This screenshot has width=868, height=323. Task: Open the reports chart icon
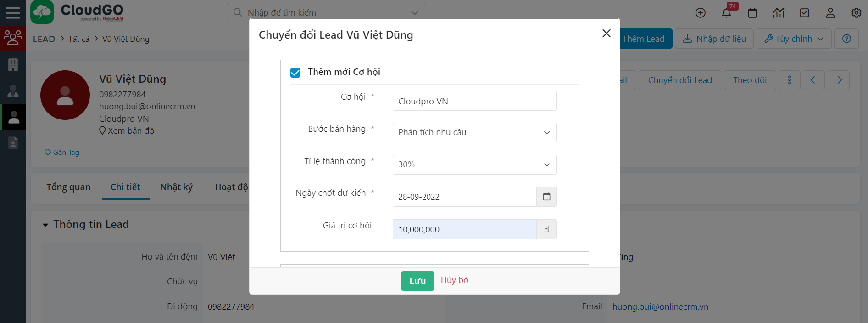click(x=779, y=13)
